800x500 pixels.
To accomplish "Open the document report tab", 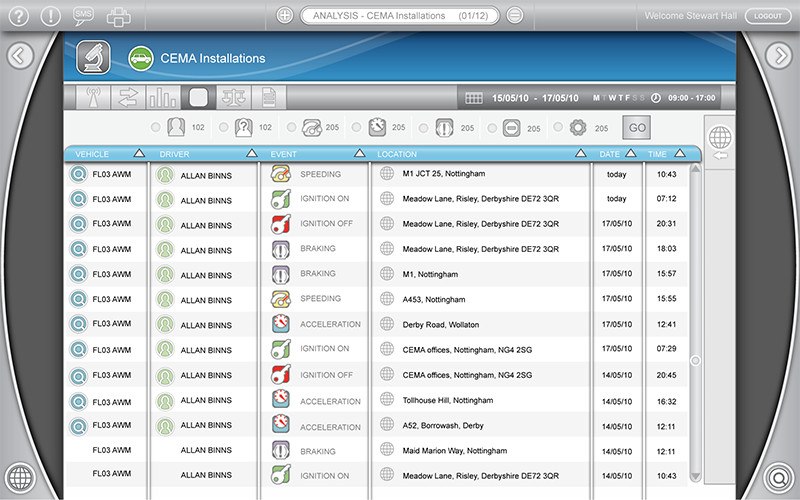I will click(269, 97).
